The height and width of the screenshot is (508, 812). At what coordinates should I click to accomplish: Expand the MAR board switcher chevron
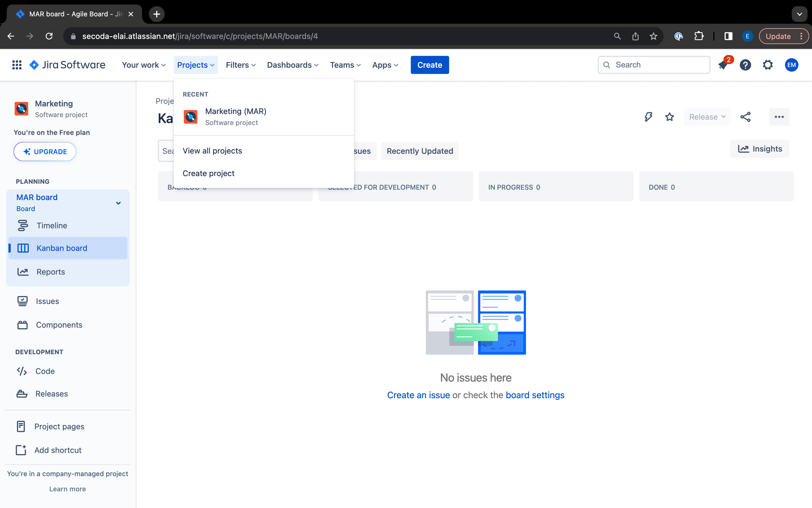pos(118,203)
